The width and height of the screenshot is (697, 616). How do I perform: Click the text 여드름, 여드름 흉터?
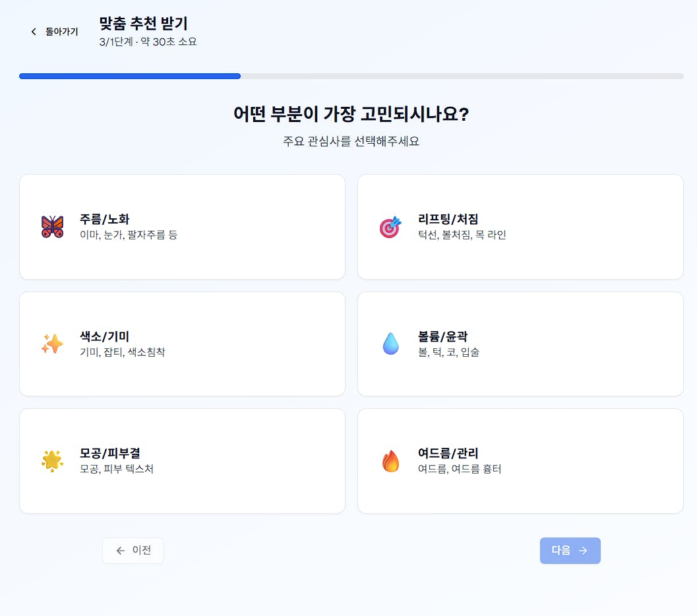[x=460, y=469]
